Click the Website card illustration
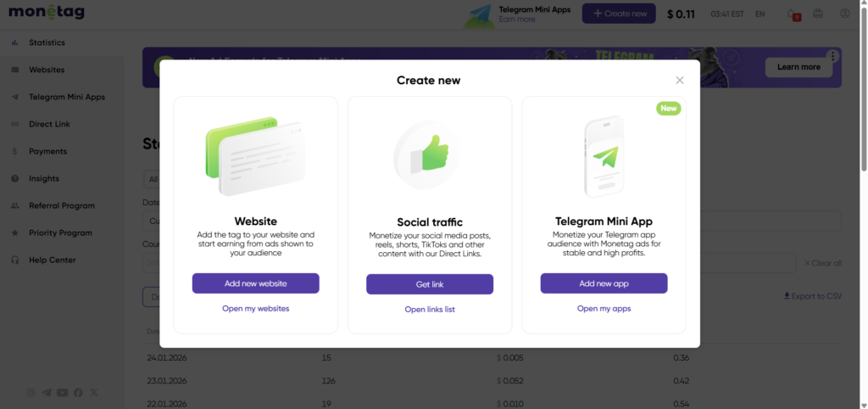Screen dimensions: 868x409 tap(255, 156)
